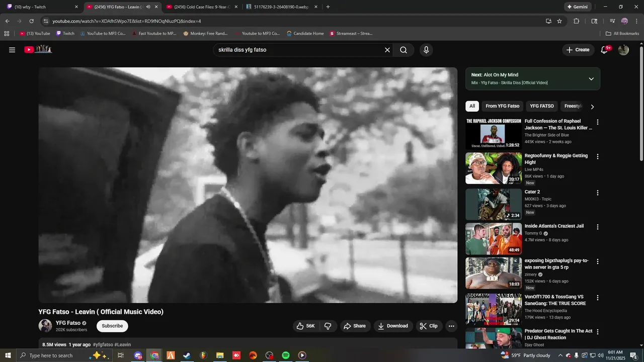Show more filter chips with right arrow

[x=592, y=107]
